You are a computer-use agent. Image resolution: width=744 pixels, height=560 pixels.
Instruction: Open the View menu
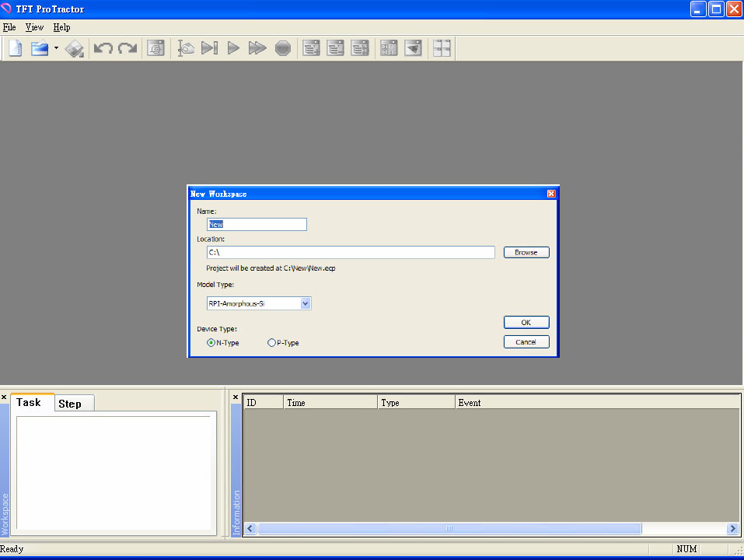point(34,27)
